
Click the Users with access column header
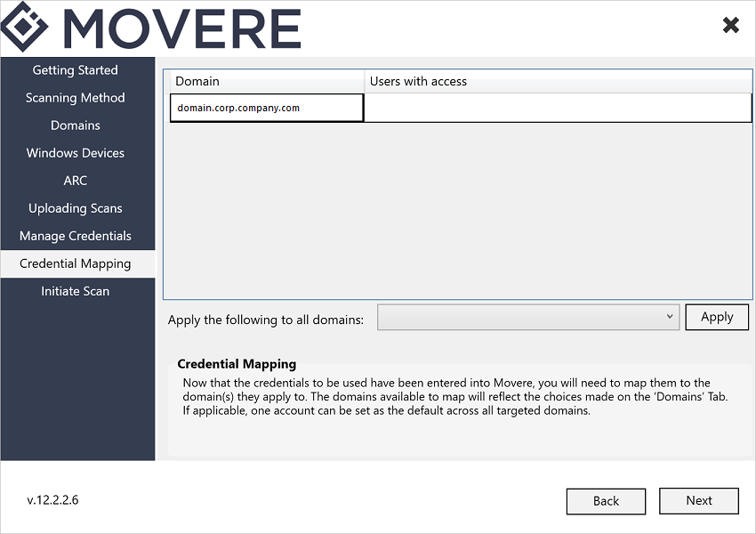[559, 81]
